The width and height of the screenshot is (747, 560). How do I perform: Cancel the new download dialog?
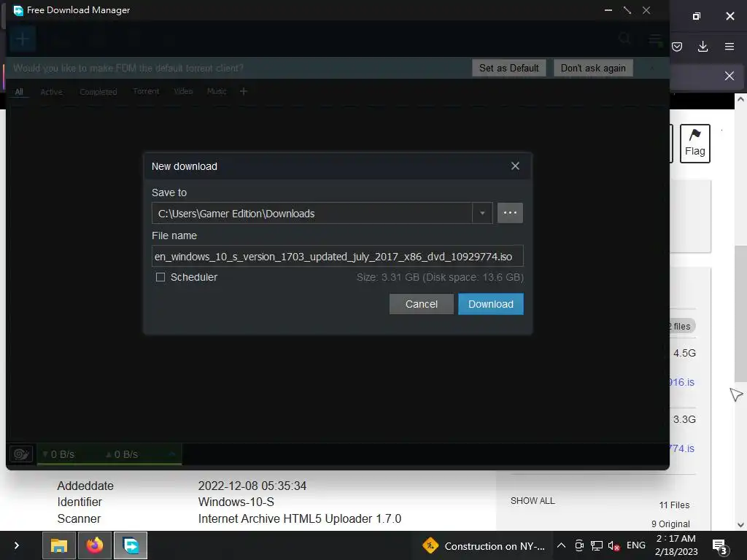click(421, 304)
